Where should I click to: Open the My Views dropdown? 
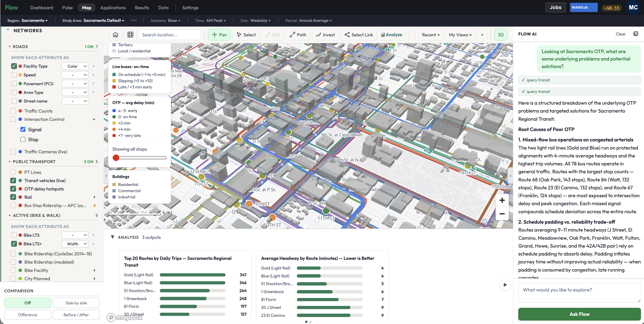click(x=460, y=35)
